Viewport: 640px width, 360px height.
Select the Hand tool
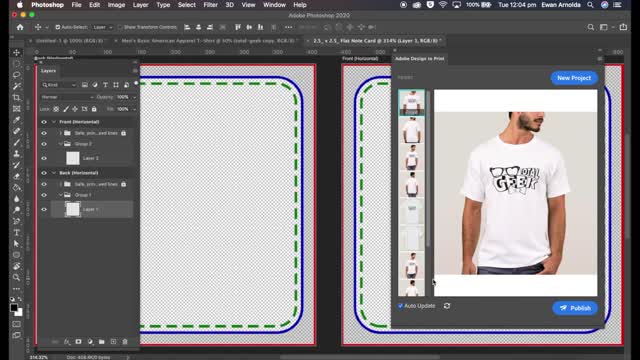pos(16,266)
